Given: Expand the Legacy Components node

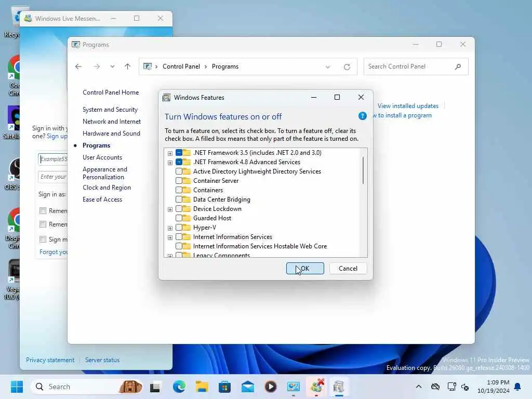Looking at the screenshot, I should tap(170, 256).
